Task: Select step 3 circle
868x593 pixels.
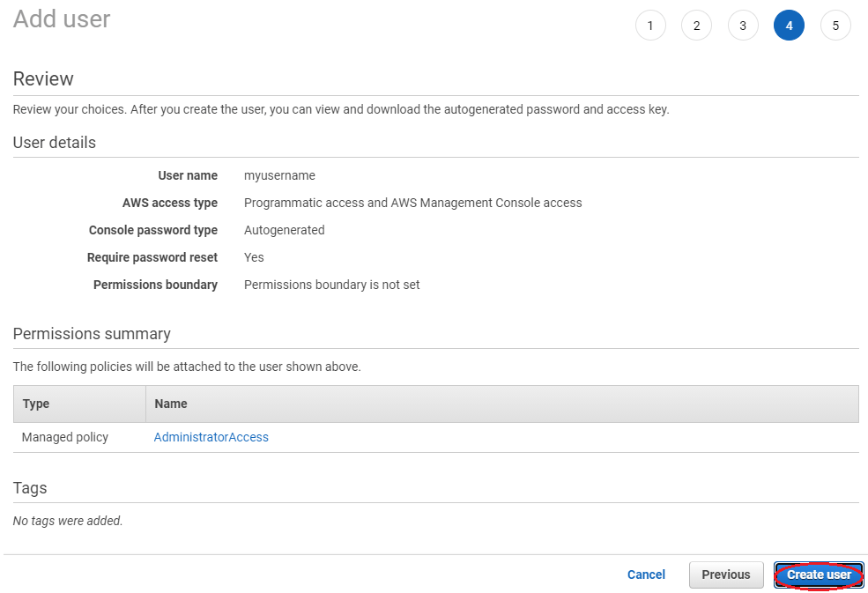Action: 743,26
